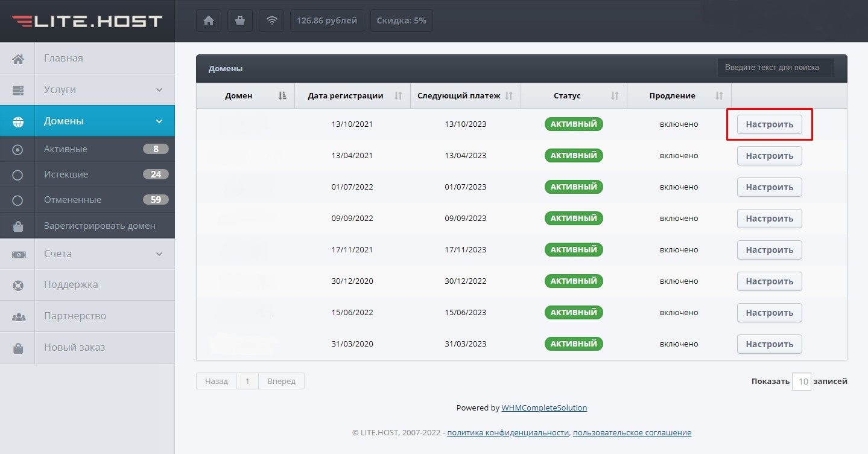Open политика конфиденциальности link
Image resolution: width=868 pixels, height=454 pixels.
[508, 433]
